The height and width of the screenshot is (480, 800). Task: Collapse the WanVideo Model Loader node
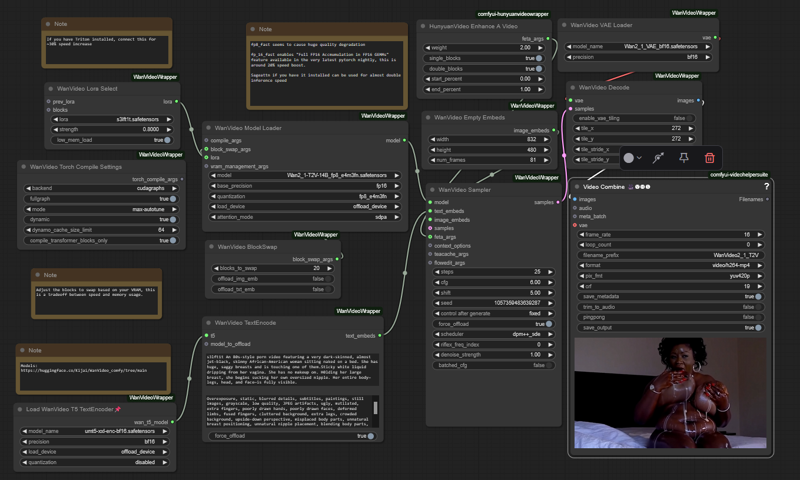point(210,128)
